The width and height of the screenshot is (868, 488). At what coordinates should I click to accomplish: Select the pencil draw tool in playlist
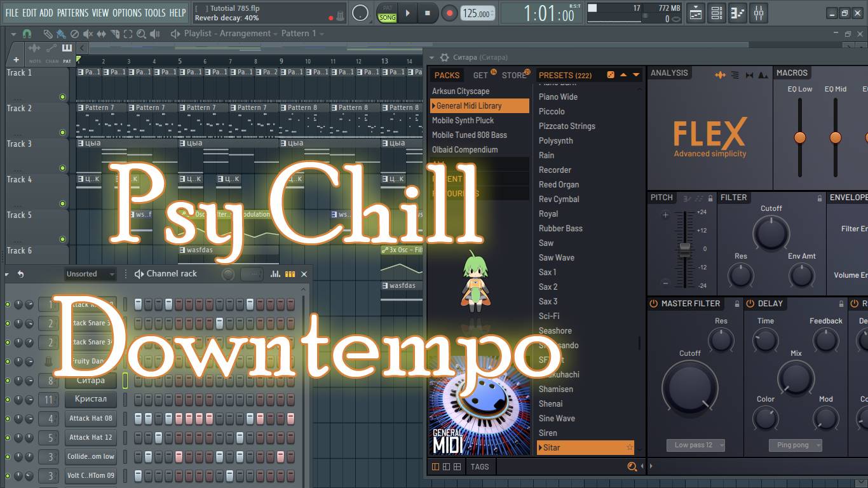click(48, 34)
